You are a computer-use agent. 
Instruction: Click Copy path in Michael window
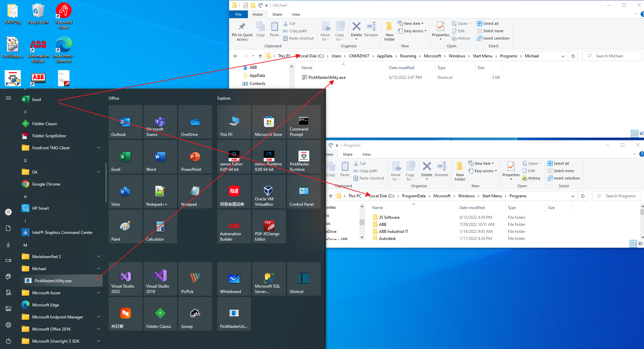295,31
